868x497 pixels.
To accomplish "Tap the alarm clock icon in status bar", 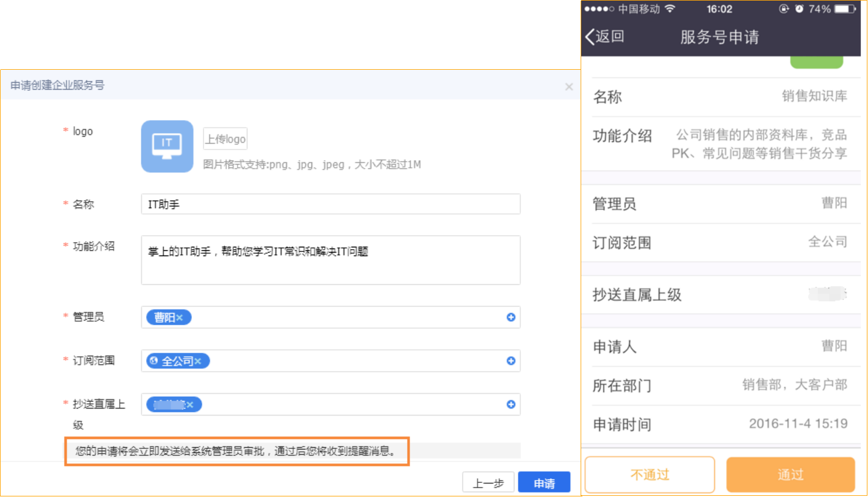I will coord(799,9).
